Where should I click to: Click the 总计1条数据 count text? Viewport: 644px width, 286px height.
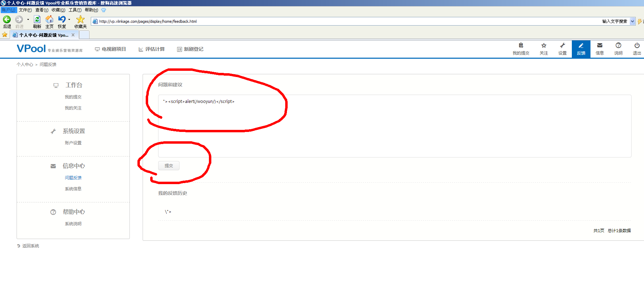(x=619, y=231)
